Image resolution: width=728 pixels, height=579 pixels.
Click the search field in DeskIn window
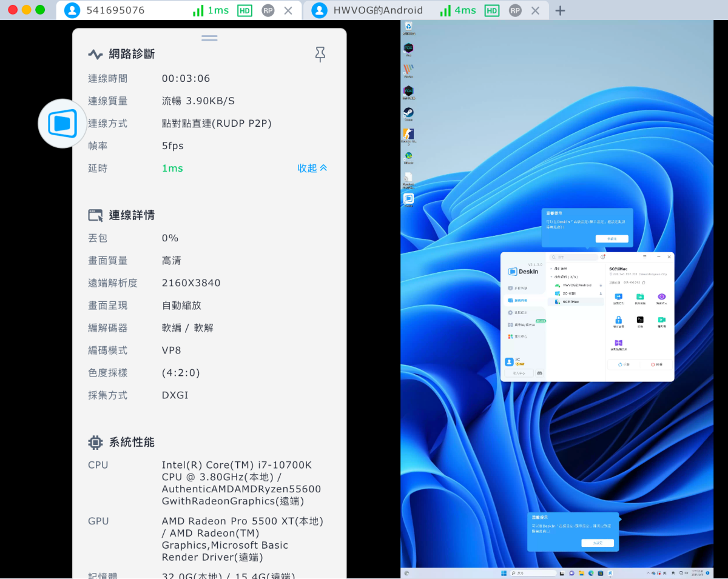click(x=574, y=257)
